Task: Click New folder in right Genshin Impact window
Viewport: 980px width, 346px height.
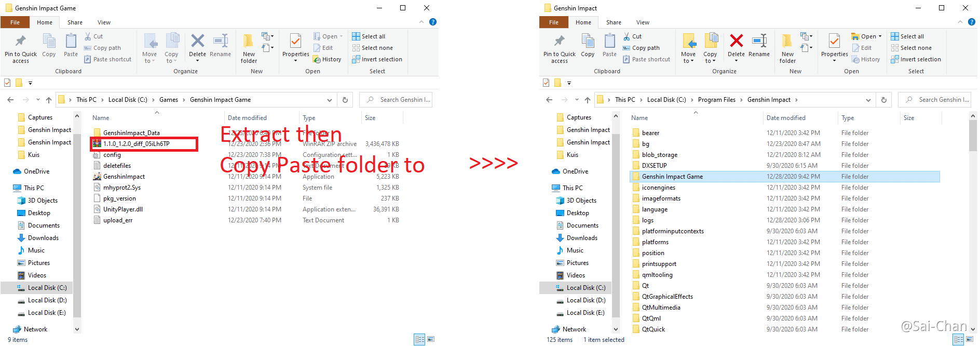Action: 788,49
